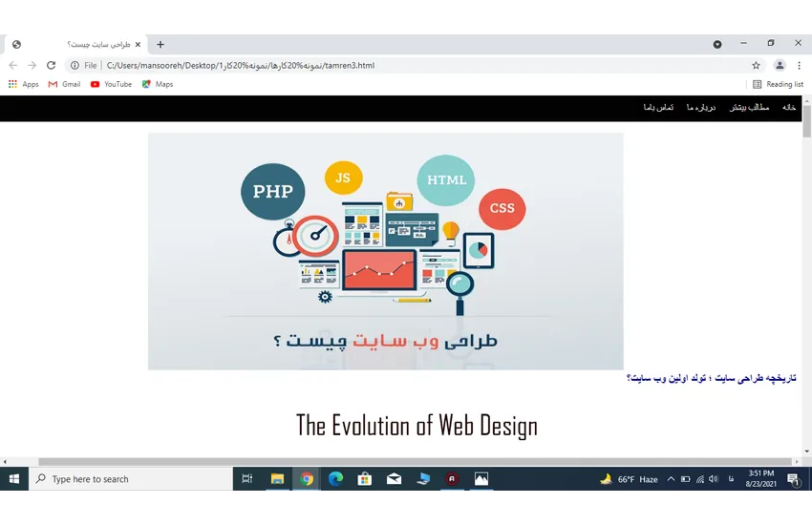812x525 pixels.
Task: Open the Maps bookmark
Action: pyautogui.click(x=158, y=84)
